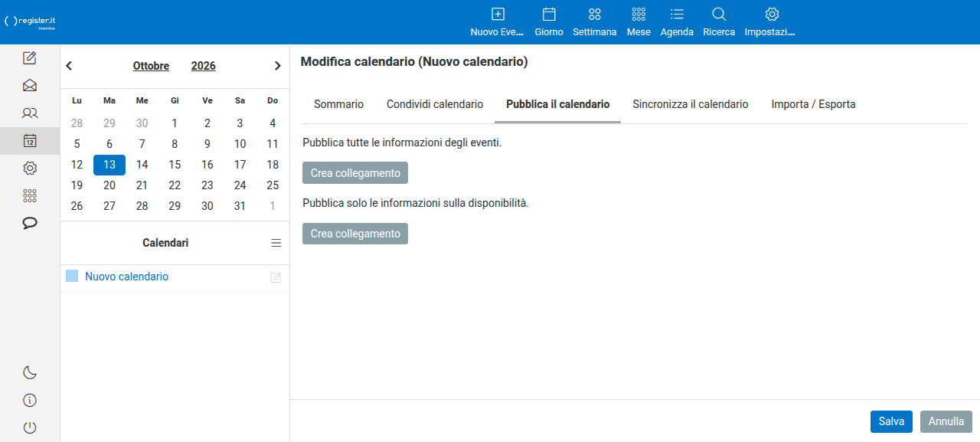This screenshot has height=442, width=980.
Task: Click the Salva button
Action: point(891,421)
